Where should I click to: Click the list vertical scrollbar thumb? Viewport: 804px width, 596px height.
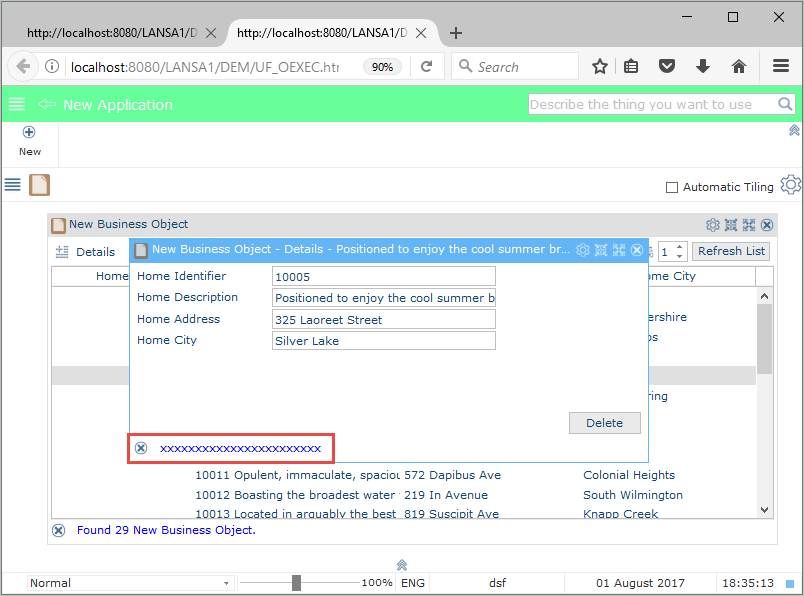coord(765,339)
